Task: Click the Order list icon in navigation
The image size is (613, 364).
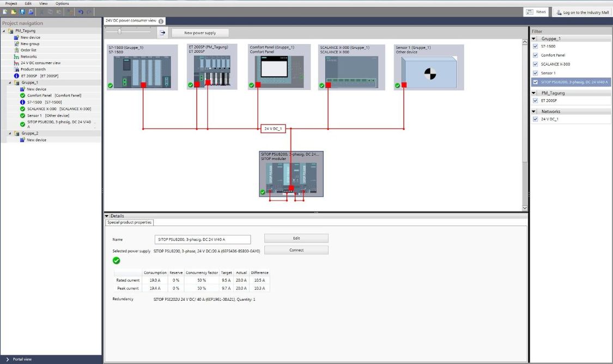Action: click(x=16, y=50)
